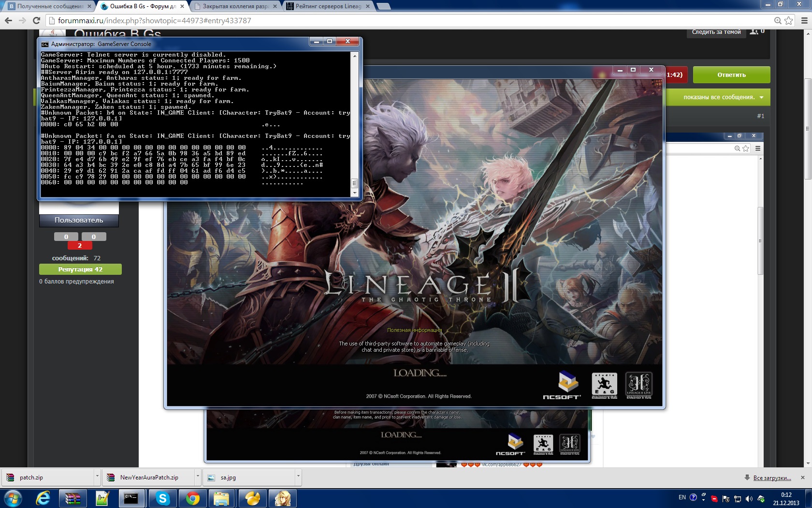812x508 pixels.
Task: Reload the forum page
Action: point(36,20)
